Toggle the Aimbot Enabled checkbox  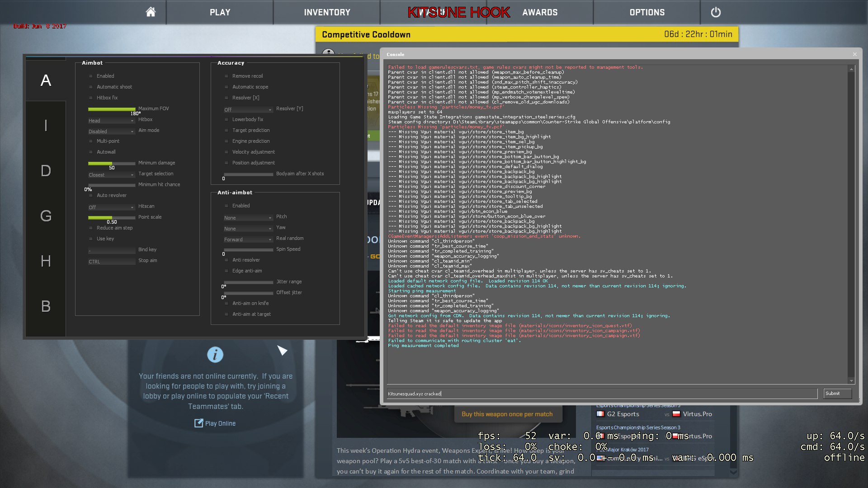coord(91,76)
